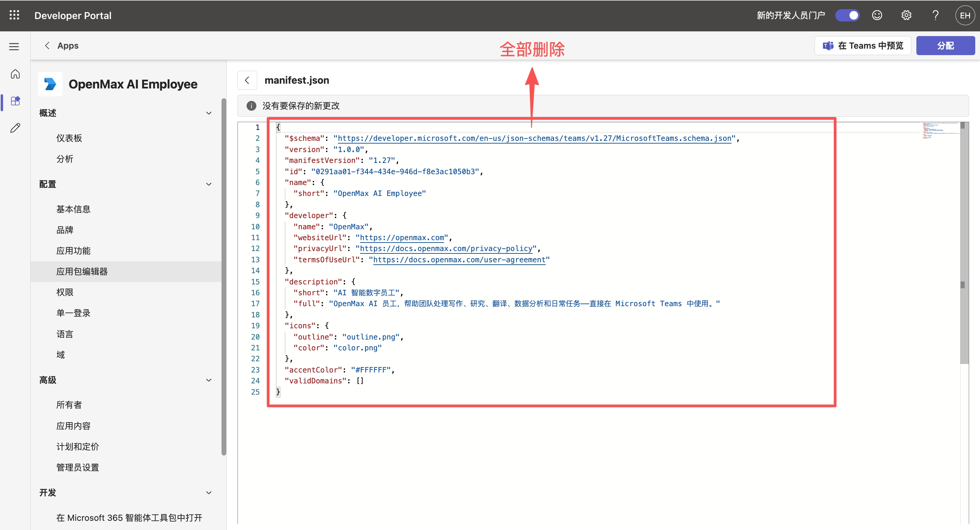
Task: Click the "short": "OpenMax AI Employee" line
Action: coord(360,194)
